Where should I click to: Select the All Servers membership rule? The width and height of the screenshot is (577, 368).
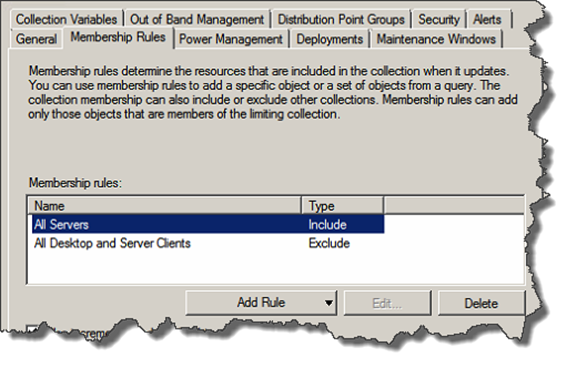click(208, 224)
